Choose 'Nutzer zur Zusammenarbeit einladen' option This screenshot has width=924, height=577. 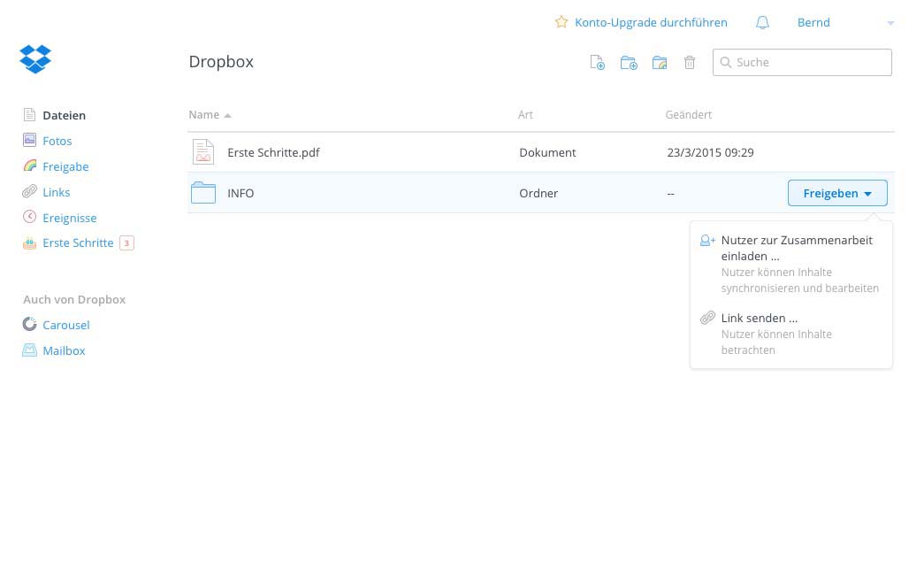[796, 248]
